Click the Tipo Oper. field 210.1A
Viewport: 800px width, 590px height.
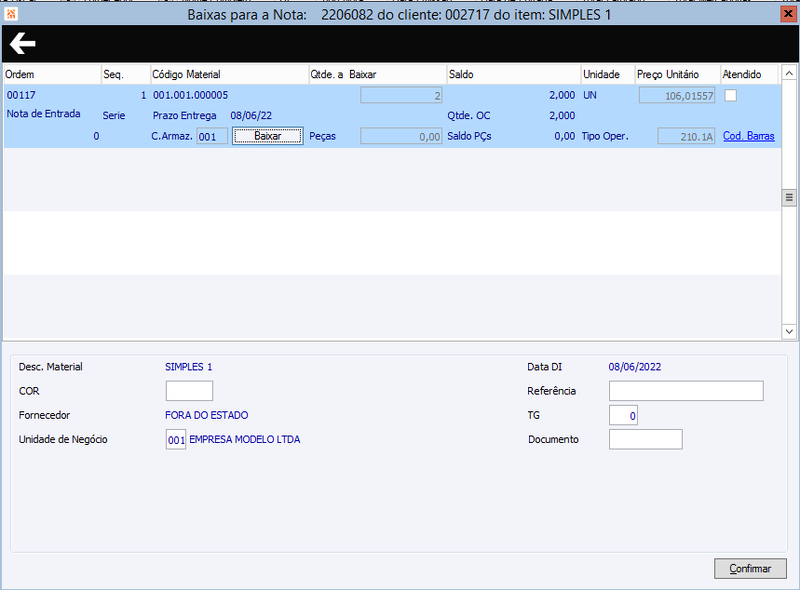686,136
